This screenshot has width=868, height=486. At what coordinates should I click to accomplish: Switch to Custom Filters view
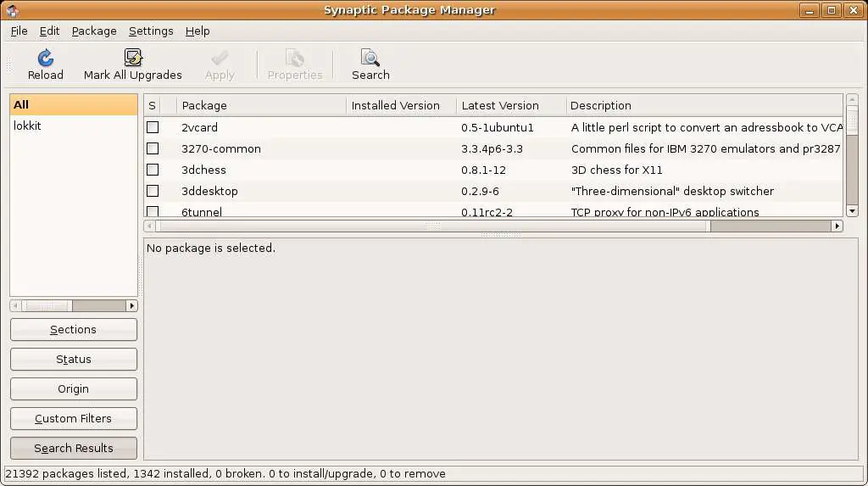[x=74, y=418]
